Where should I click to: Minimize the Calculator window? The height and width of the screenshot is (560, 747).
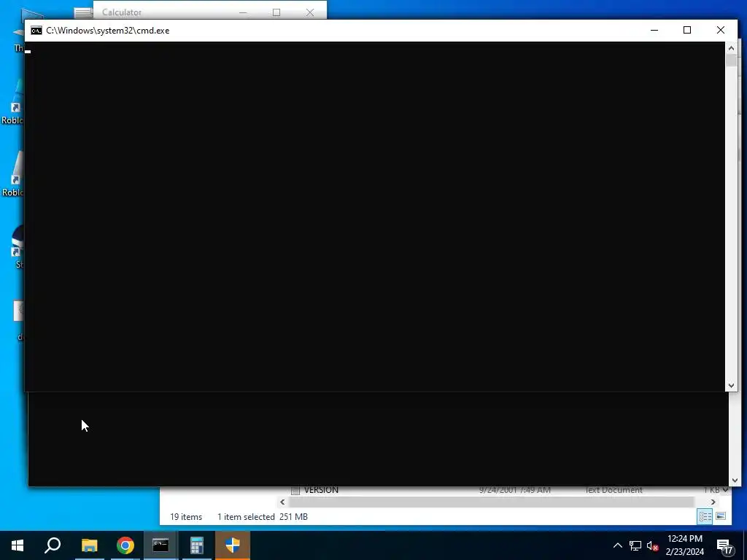point(243,12)
